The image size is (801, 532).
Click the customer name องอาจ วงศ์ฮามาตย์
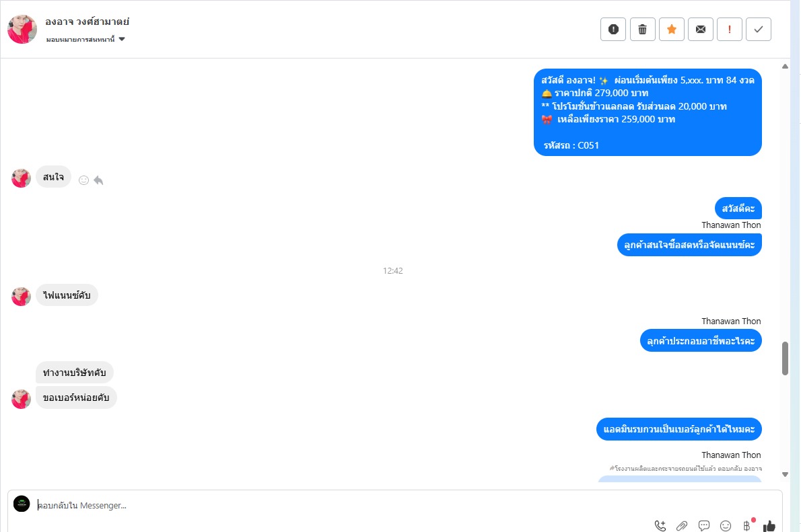click(87, 22)
